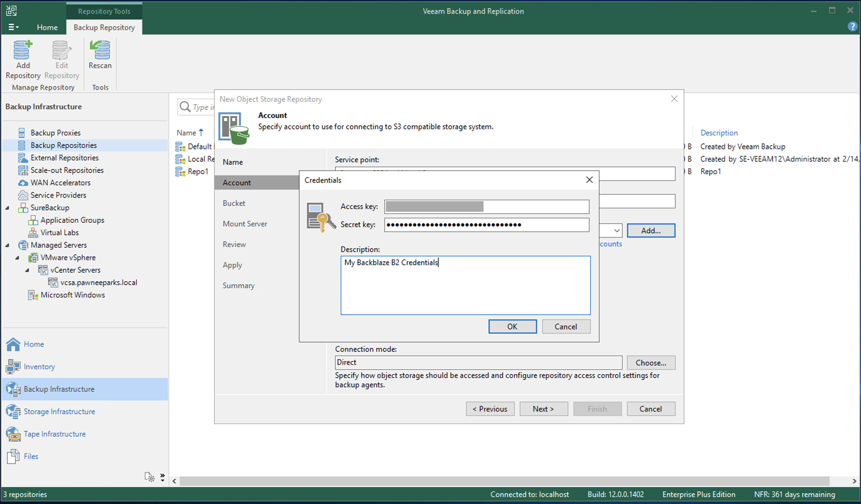
Task: Click the Microsoft Windows server icon
Action: (x=33, y=295)
